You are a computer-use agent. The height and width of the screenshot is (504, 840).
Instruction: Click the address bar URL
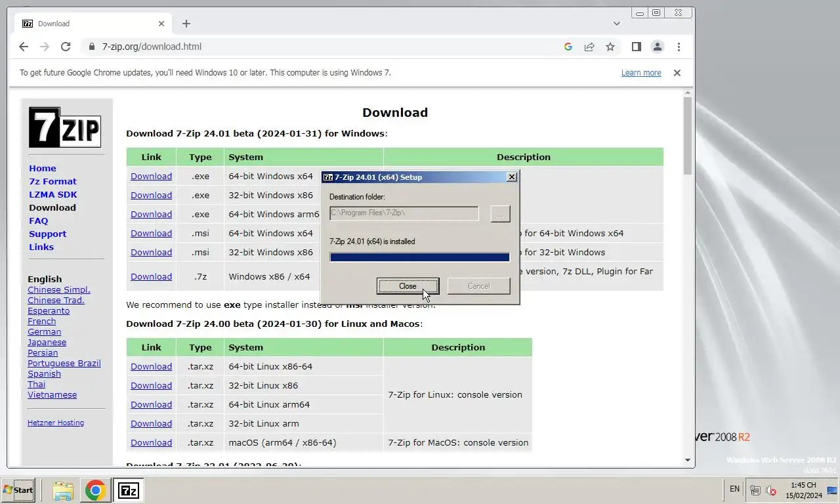(x=152, y=47)
